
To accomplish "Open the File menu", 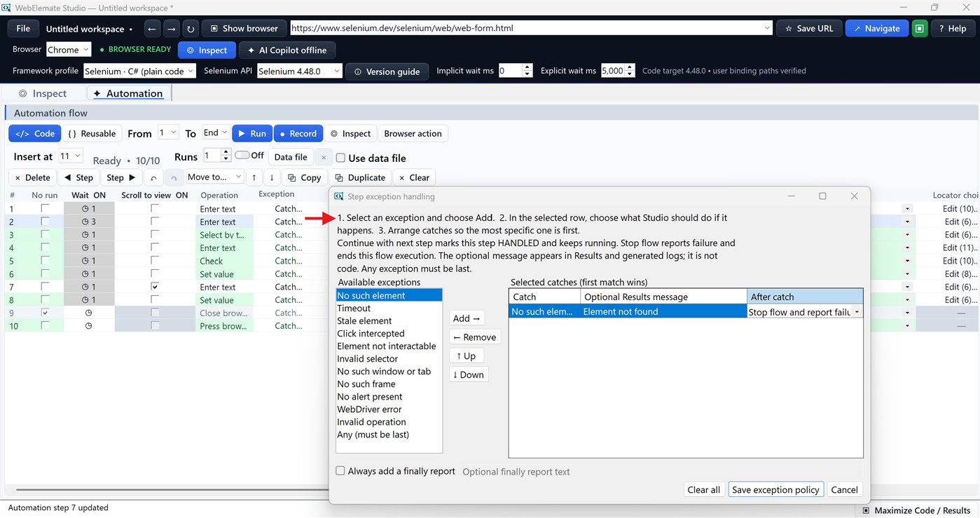I will point(23,29).
